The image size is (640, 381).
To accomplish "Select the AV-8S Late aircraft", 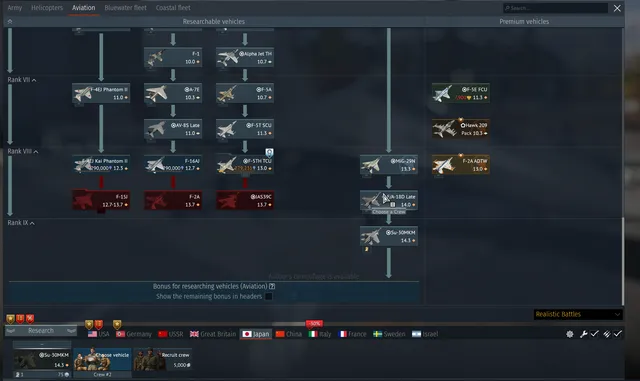I will pyautogui.click(x=173, y=129).
